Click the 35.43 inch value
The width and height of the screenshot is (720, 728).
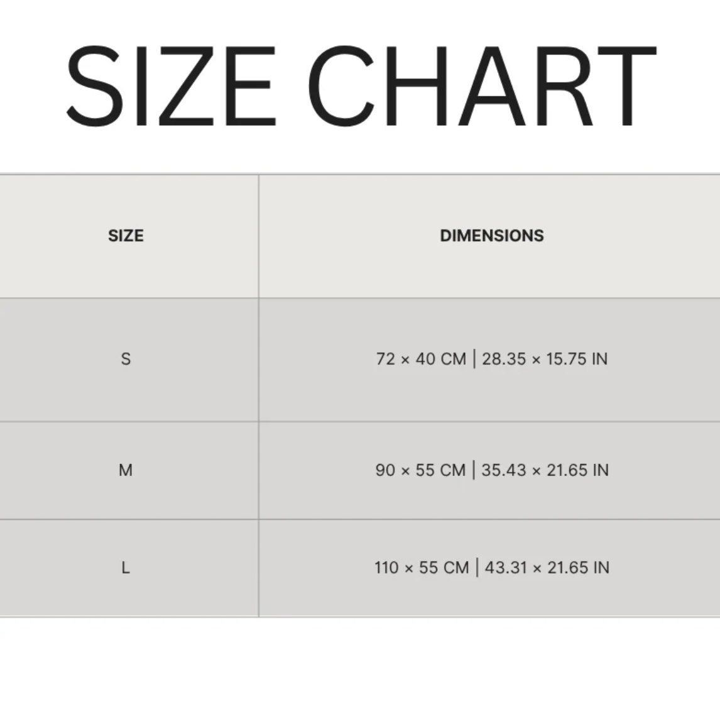pos(504,470)
